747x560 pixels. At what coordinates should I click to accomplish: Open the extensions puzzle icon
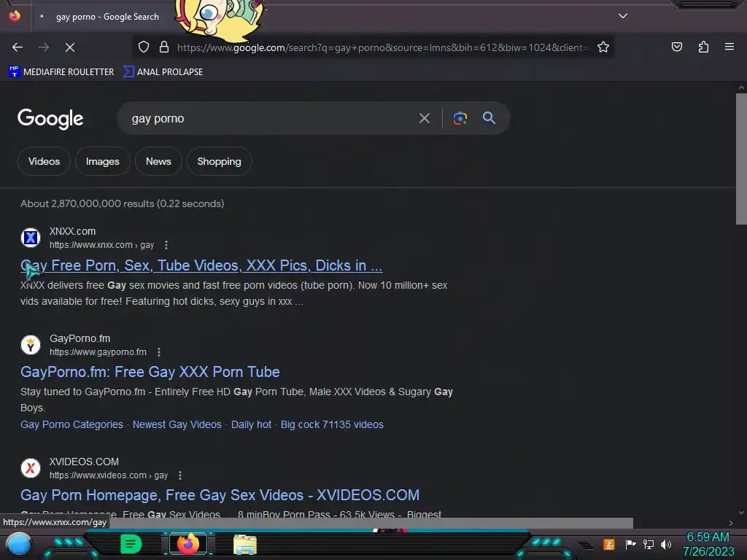(703, 47)
